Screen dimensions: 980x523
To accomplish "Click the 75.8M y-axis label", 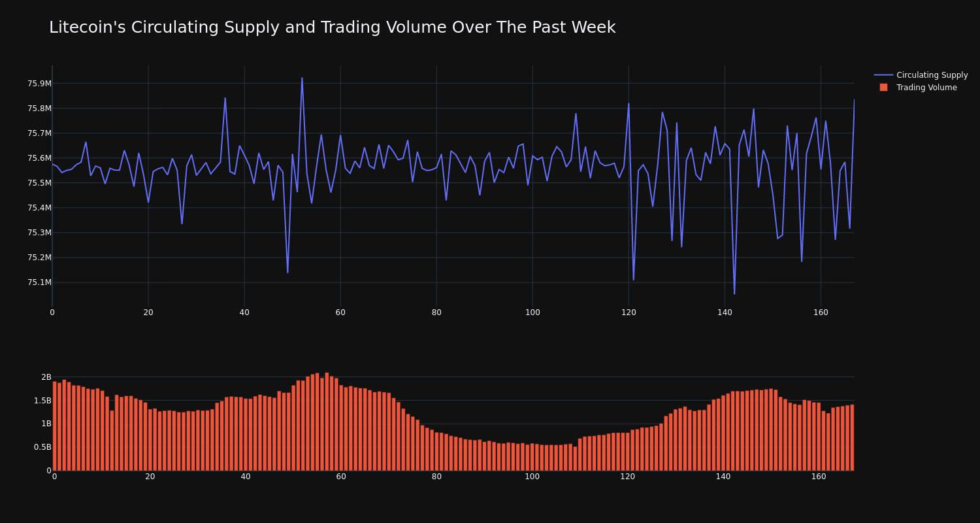I will point(39,109).
